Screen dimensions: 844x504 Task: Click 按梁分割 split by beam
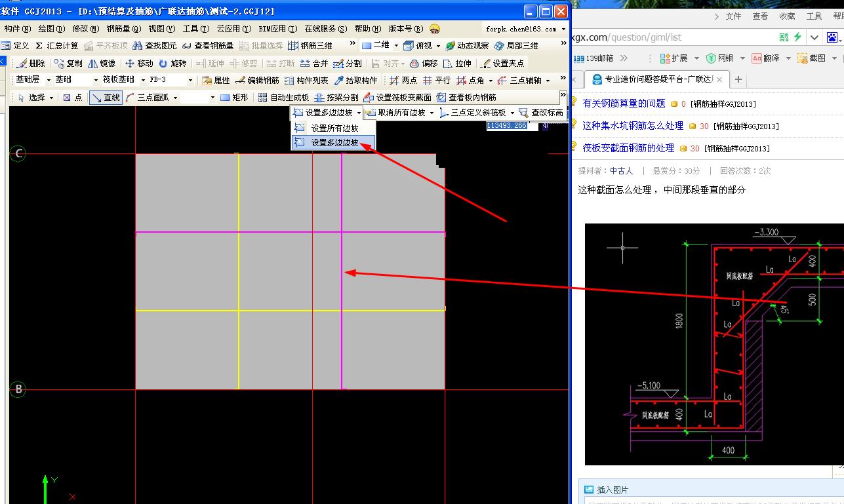336,97
